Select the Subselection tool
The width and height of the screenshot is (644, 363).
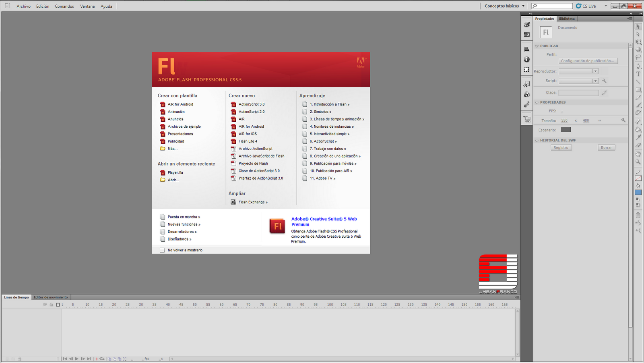(638, 34)
